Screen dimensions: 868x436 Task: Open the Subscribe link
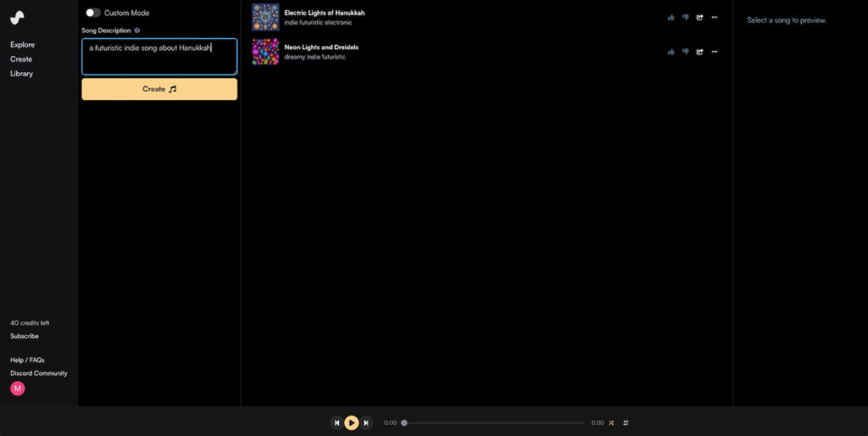[x=25, y=336]
